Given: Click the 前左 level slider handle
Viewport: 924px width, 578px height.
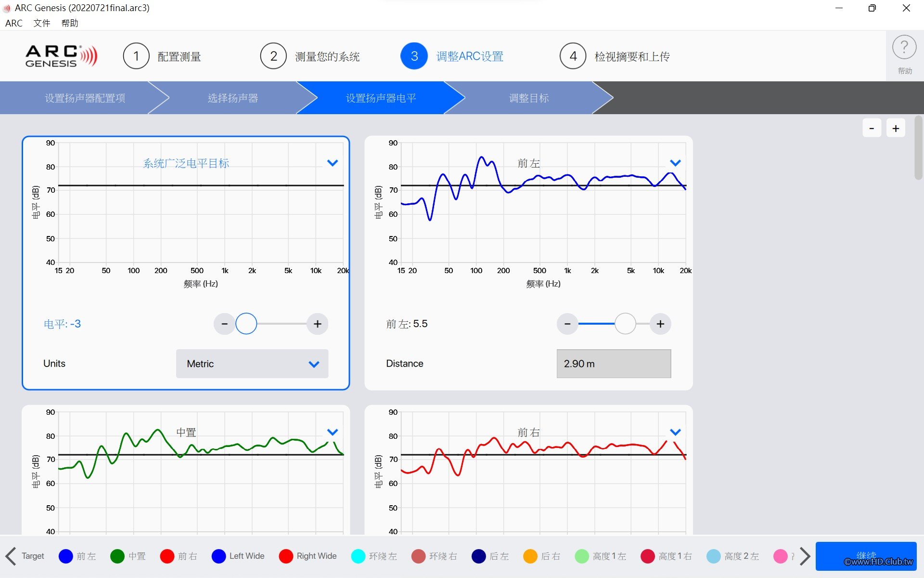Looking at the screenshot, I should pyautogui.click(x=625, y=324).
